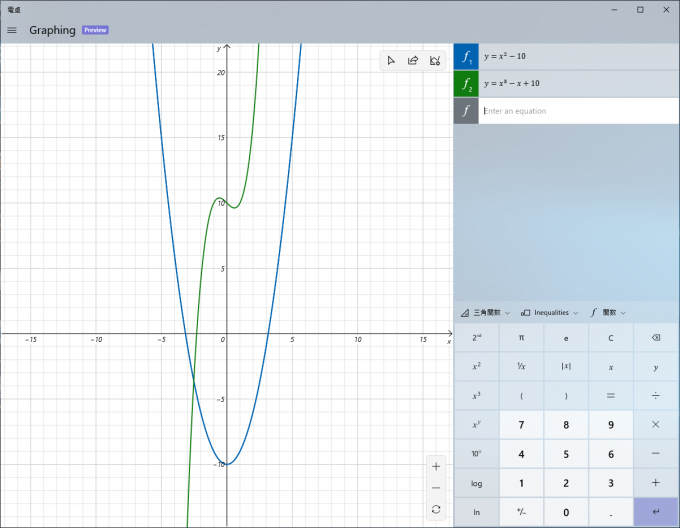
Task: Click the gray f icon for new equation
Action: click(x=466, y=111)
